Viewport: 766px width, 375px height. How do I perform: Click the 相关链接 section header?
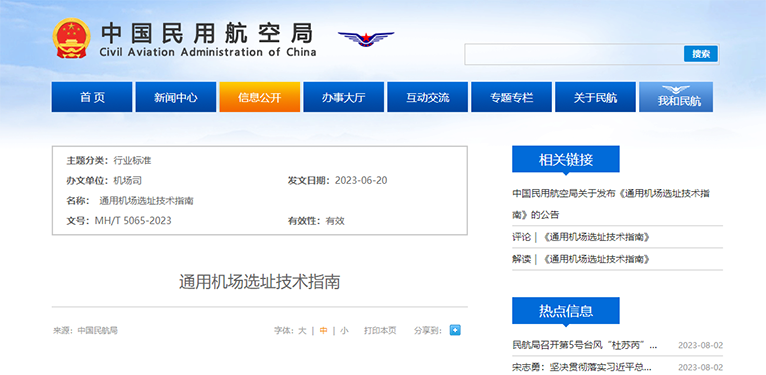(x=566, y=159)
